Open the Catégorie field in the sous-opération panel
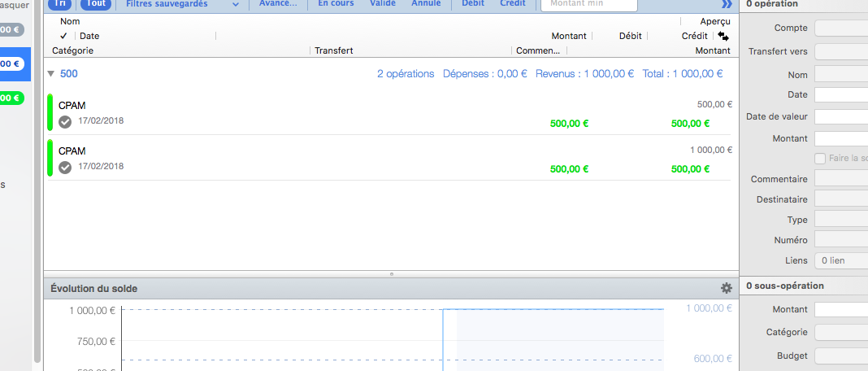This screenshot has width=868, height=371. click(841, 333)
